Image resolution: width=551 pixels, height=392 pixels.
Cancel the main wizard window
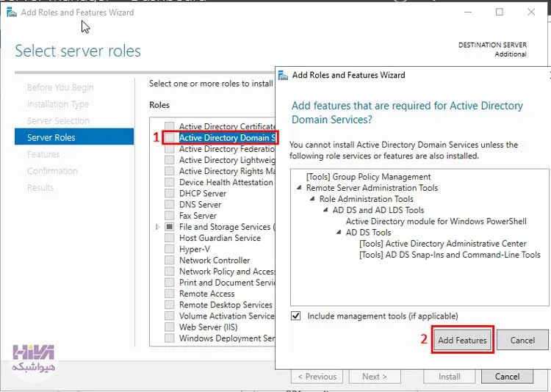(x=507, y=377)
